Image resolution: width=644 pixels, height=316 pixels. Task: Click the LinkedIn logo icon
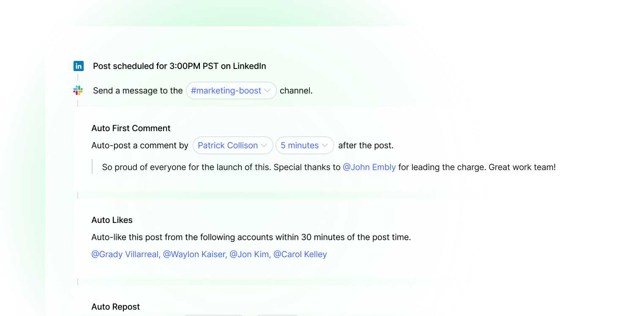[x=78, y=66]
